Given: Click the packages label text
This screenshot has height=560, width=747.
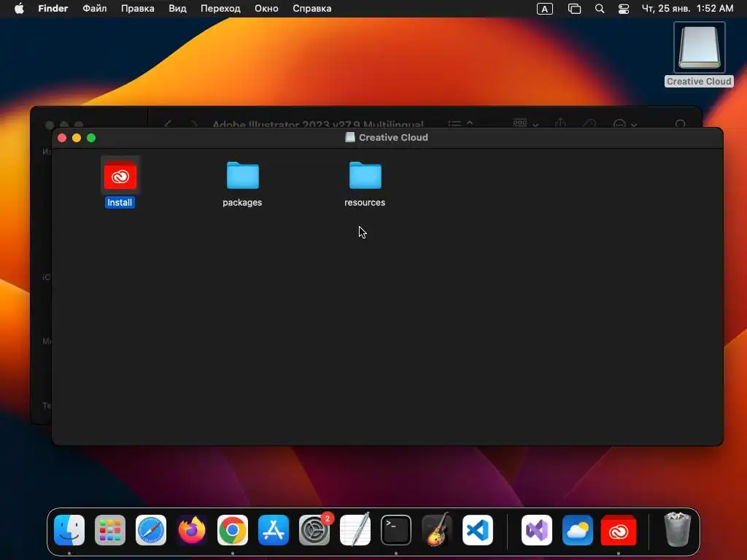Looking at the screenshot, I should [x=242, y=203].
